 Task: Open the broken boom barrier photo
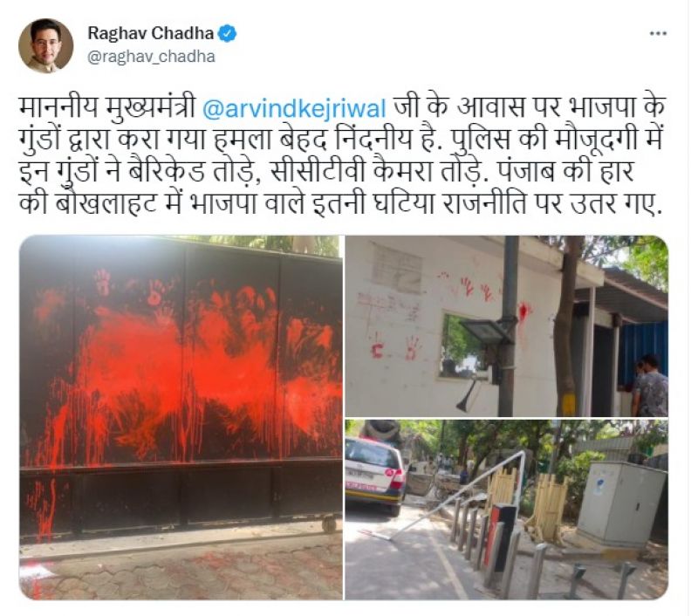pos(507,510)
